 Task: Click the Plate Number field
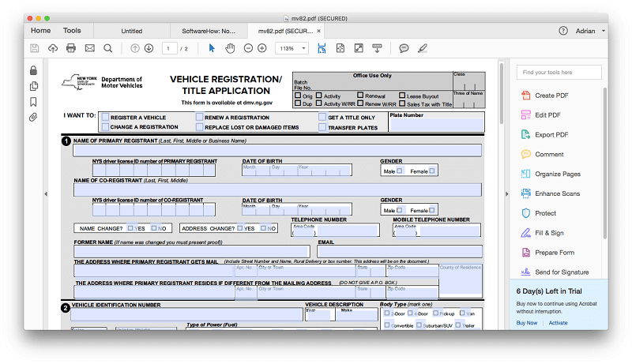click(437, 125)
